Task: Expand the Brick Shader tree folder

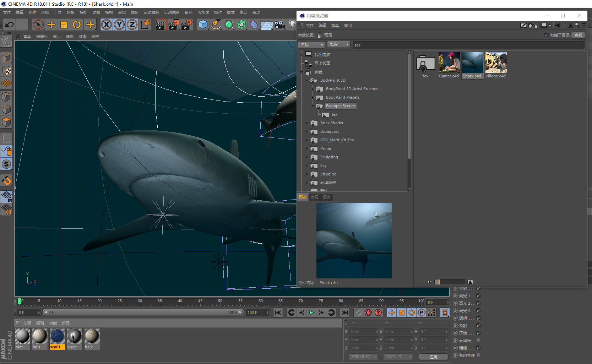Action: click(308, 123)
